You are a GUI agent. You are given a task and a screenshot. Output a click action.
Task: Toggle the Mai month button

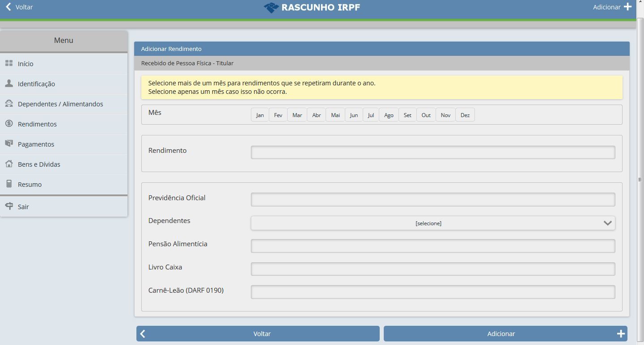click(x=335, y=115)
